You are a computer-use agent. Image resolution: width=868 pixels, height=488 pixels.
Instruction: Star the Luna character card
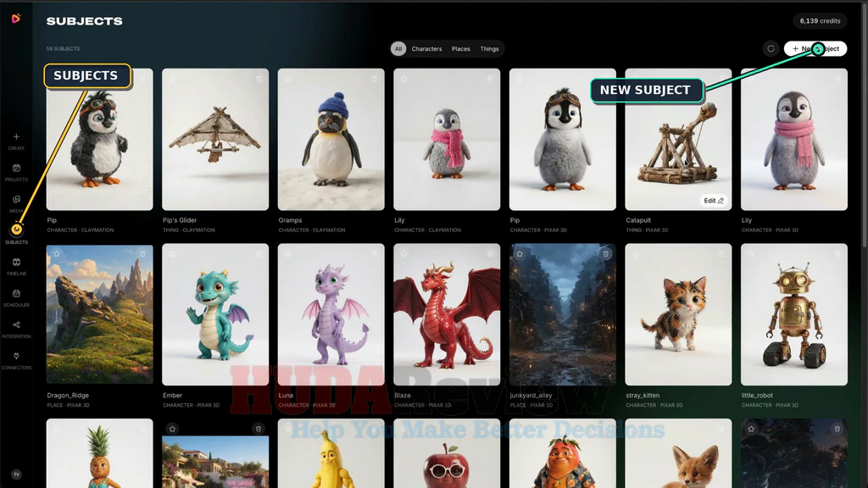coord(288,254)
